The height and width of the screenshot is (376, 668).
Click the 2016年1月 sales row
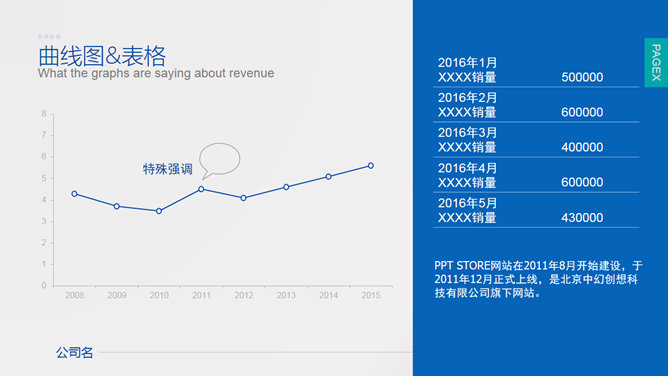pos(536,70)
